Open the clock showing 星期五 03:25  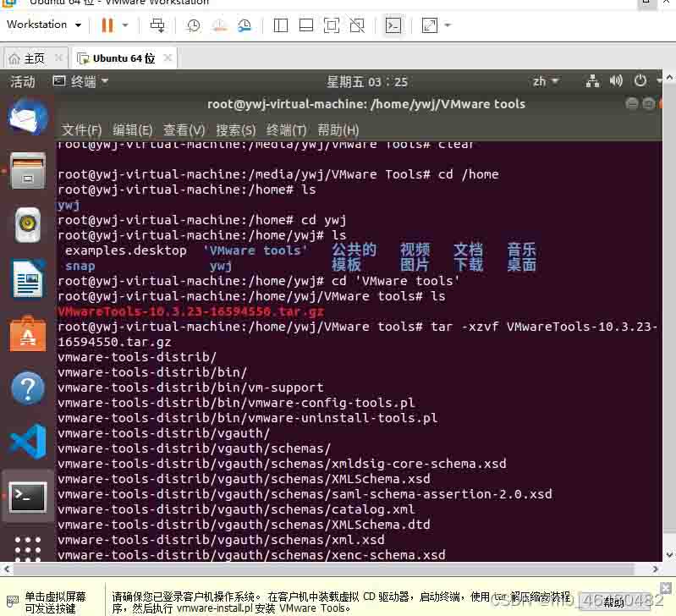click(x=367, y=81)
